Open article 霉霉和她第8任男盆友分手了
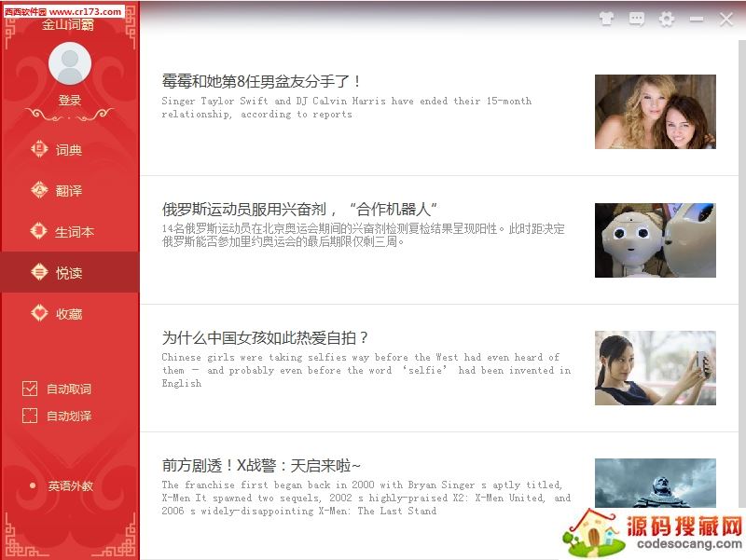The height and width of the screenshot is (560, 746). pos(261,81)
